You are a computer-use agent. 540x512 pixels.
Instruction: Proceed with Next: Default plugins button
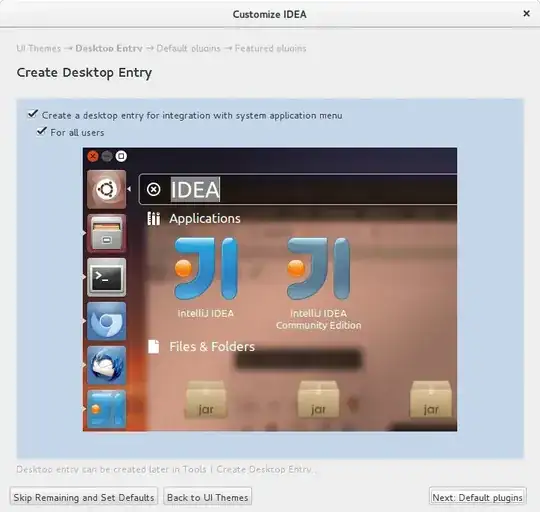(477, 497)
